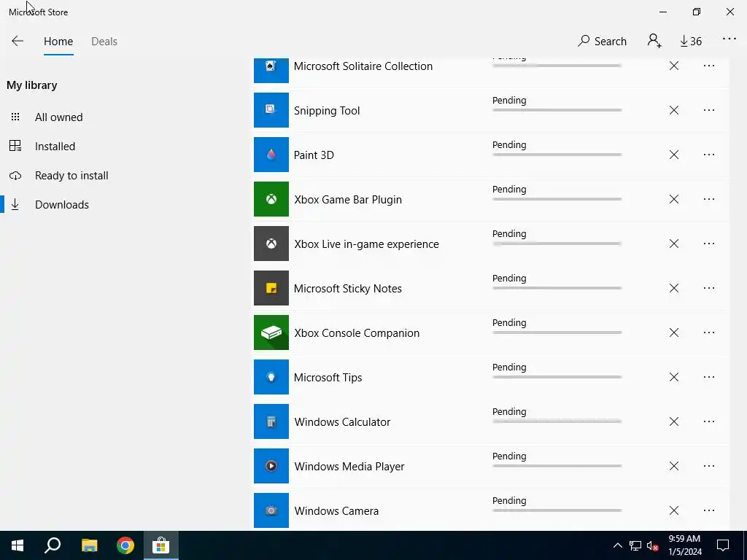Open more options for Windows Camera
This screenshot has width=747, height=560.
pyautogui.click(x=709, y=510)
